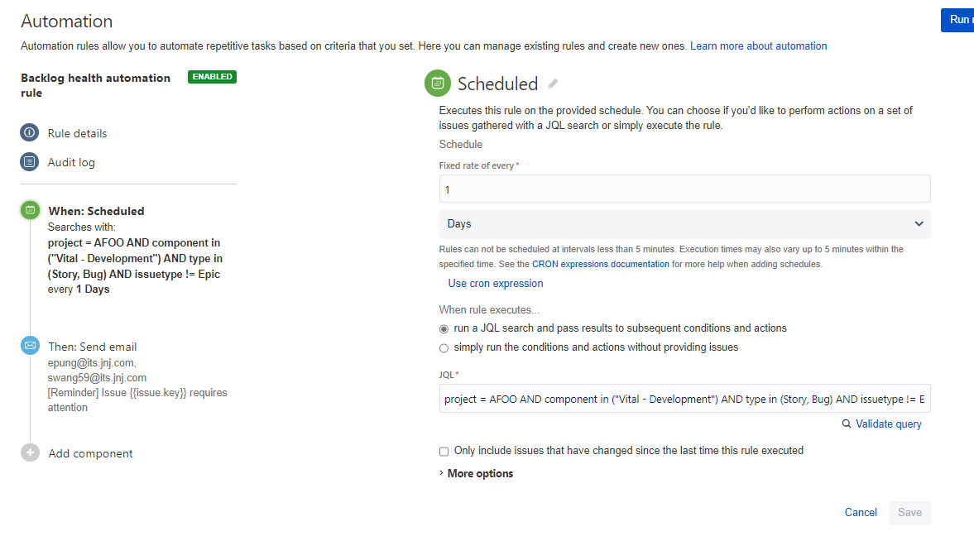Open Rule details in the sidebar
974x560 pixels.
tap(77, 133)
